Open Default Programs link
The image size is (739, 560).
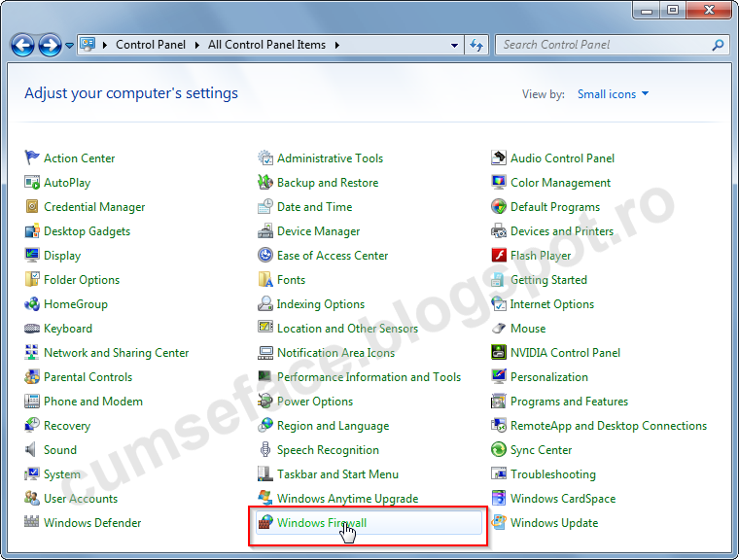tap(555, 207)
